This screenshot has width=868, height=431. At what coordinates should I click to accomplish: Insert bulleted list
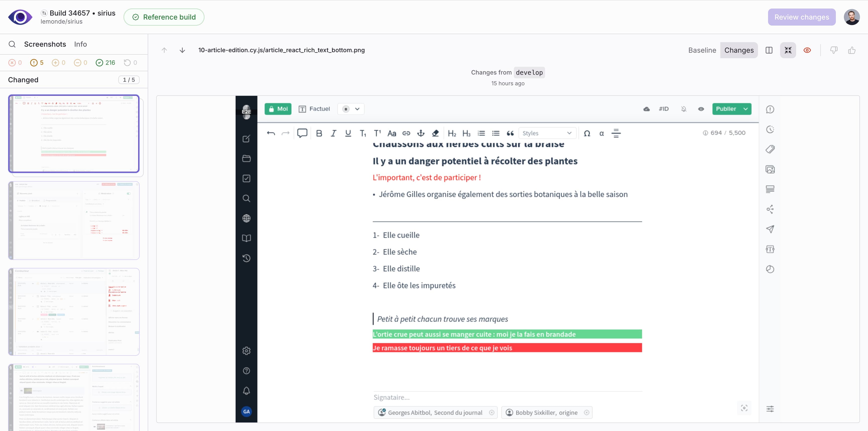point(496,133)
